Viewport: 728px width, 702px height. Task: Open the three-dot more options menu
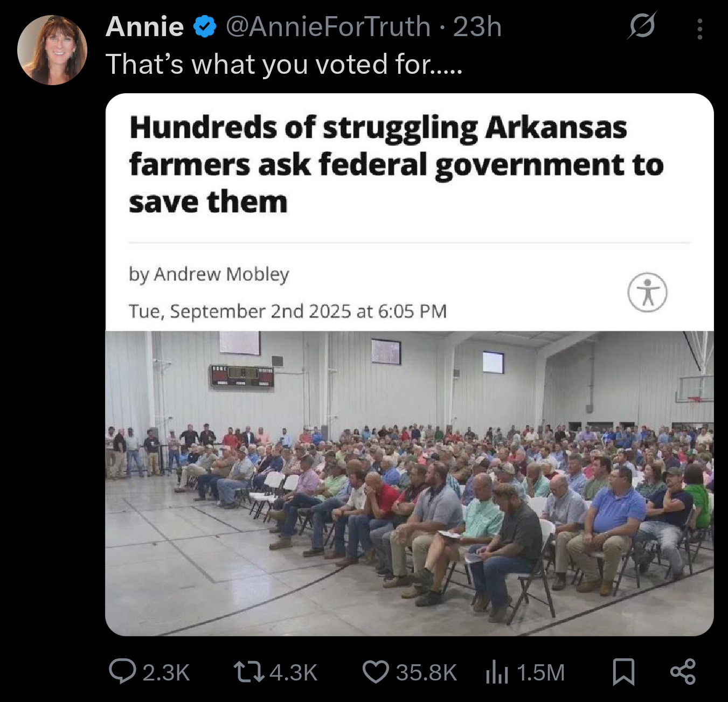pyautogui.click(x=699, y=29)
